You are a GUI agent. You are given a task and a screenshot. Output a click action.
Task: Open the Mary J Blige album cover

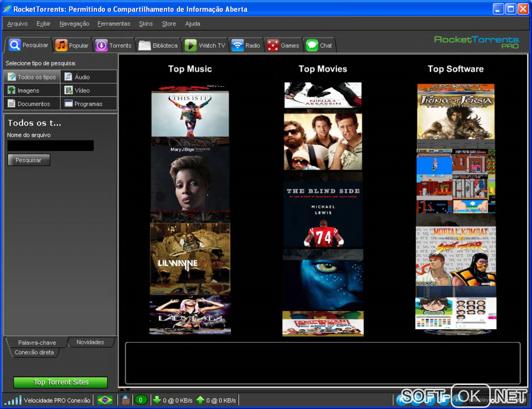point(190,178)
